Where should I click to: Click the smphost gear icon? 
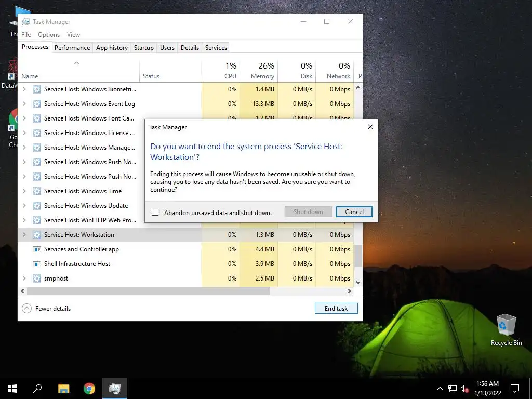[37, 278]
